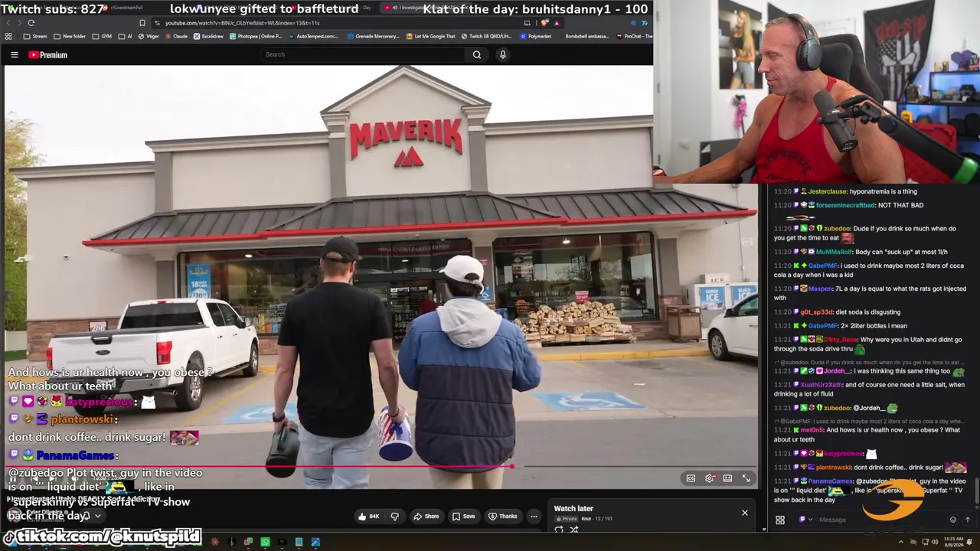The height and width of the screenshot is (551, 980).
Task: Close the Watch later playlist panel
Action: point(744,513)
